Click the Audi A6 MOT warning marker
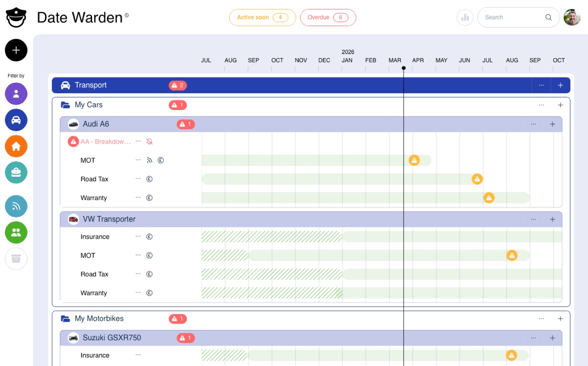 pos(414,160)
